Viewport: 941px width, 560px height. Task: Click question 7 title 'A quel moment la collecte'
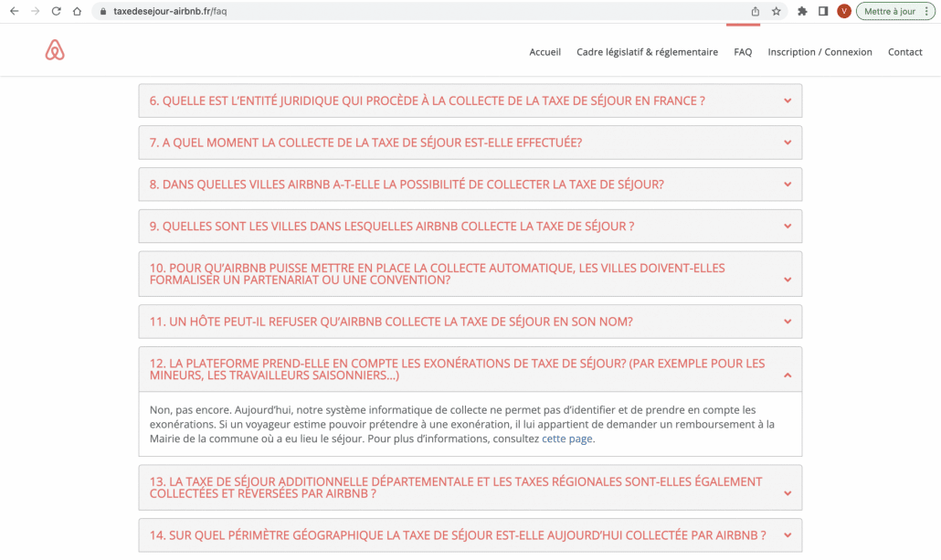(365, 143)
